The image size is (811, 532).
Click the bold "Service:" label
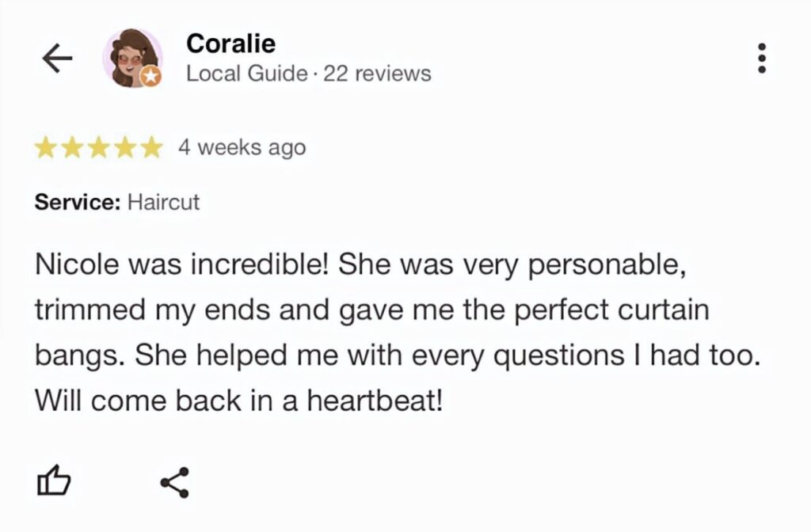point(77,202)
